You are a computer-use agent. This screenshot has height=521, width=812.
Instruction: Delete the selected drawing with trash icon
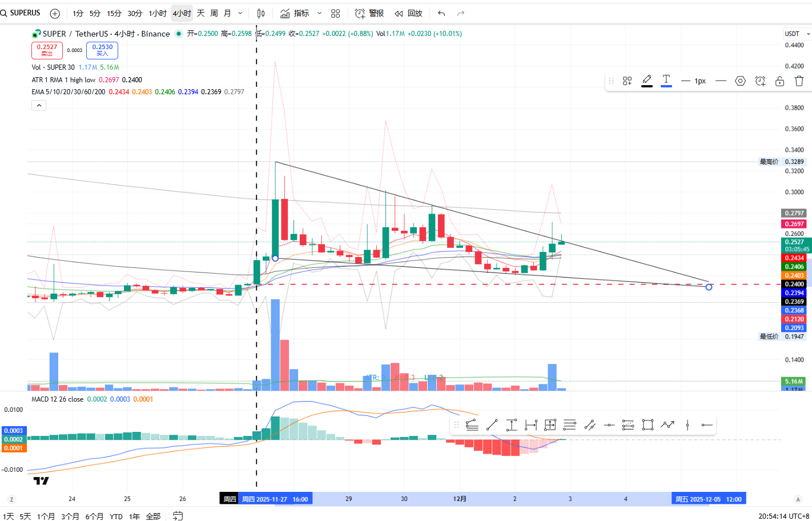tap(799, 81)
